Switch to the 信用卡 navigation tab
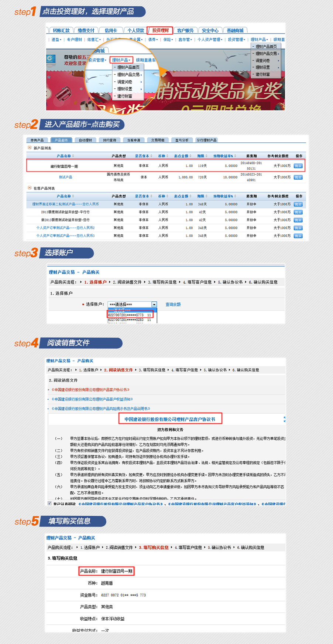The width and height of the screenshot is (333, 644). click(x=111, y=30)
